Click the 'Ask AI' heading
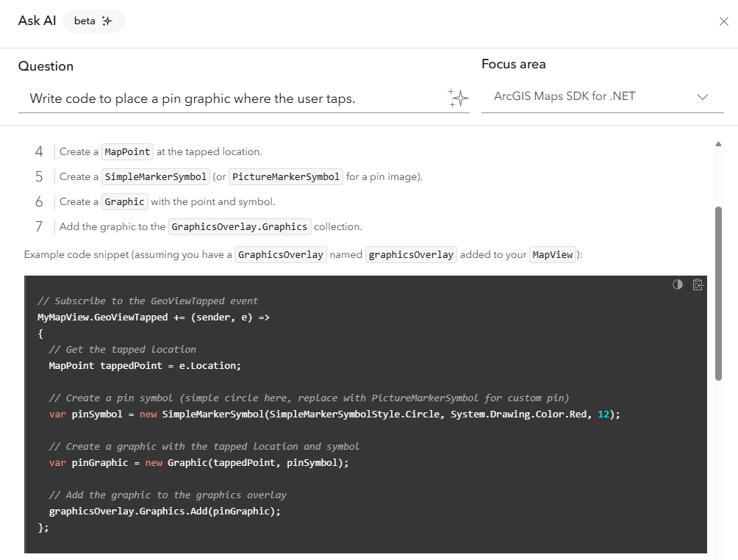 pyautogui.click(x=37, y=21)
